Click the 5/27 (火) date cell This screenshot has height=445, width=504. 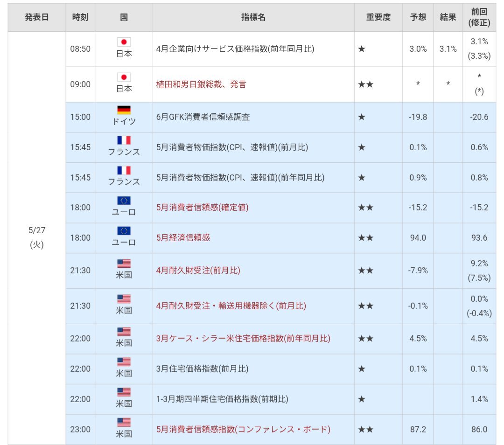37,237
